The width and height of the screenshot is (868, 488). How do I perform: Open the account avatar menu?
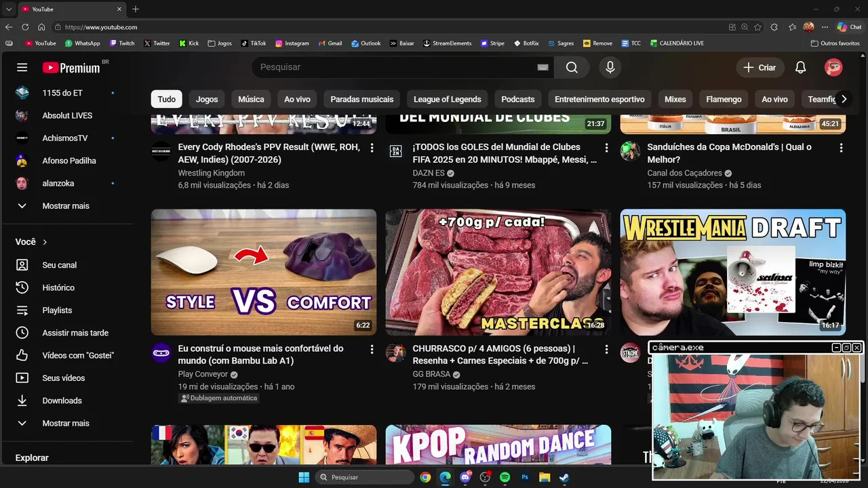click(833, 67)
